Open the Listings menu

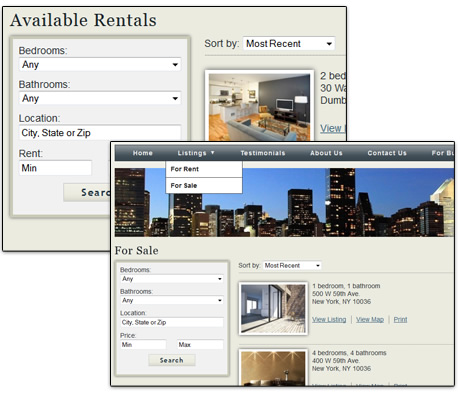tap(196, 153)
